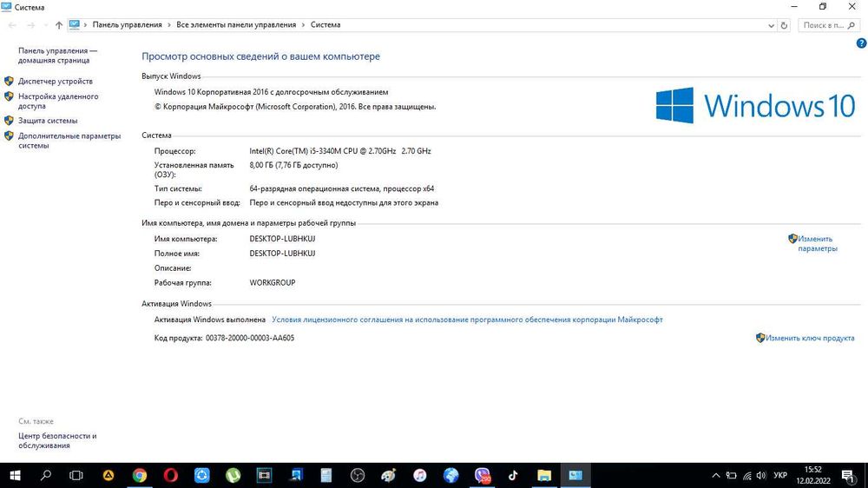This screenshot has width=868, height=488.
Task: Click 'Активация Windows выполнена' text
Action: (210, 320)
